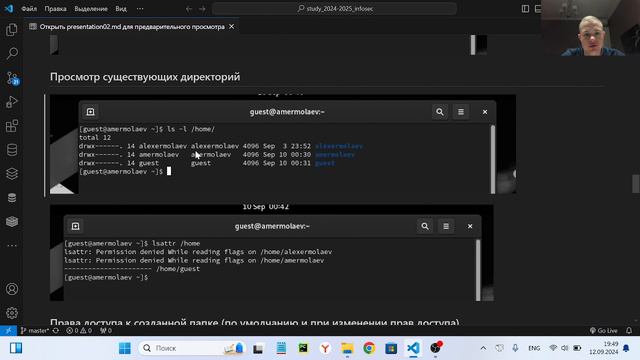Open Microsoft Store from the taskbar
This screenshot has width=640, height=360.
[x=391, y=348]
